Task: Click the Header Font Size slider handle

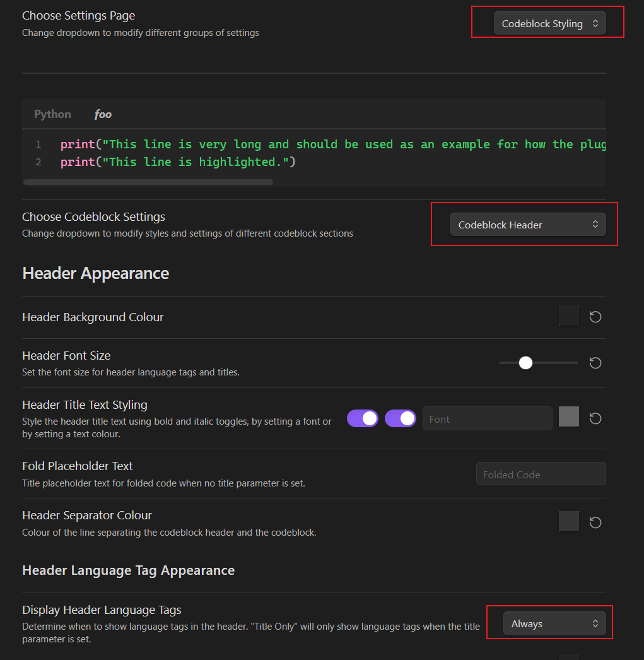Action: (x=525, y=363)
